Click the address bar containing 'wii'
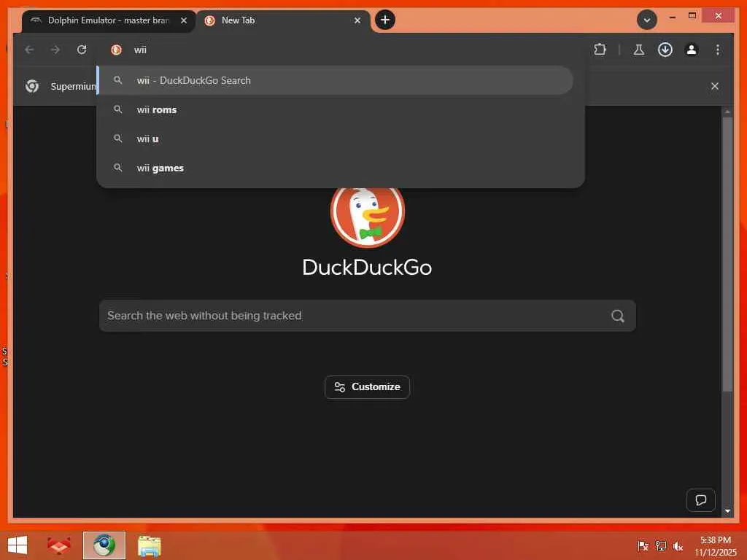Image resolution: width=747 pixels, height=560 pixels. tap(341, 50)
